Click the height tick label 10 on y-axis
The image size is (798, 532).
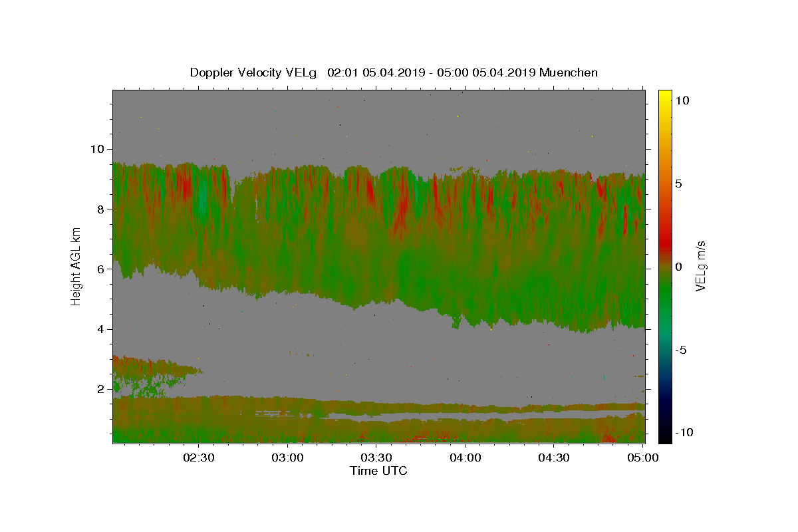98,149
